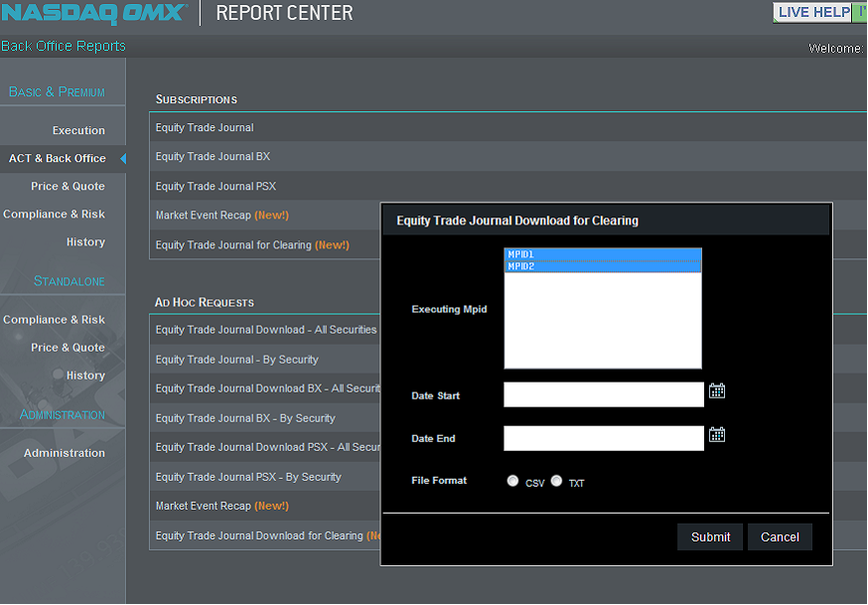Open Equity Trade Journal PSX - By Security
868x605 pixels.
point(248,477)
